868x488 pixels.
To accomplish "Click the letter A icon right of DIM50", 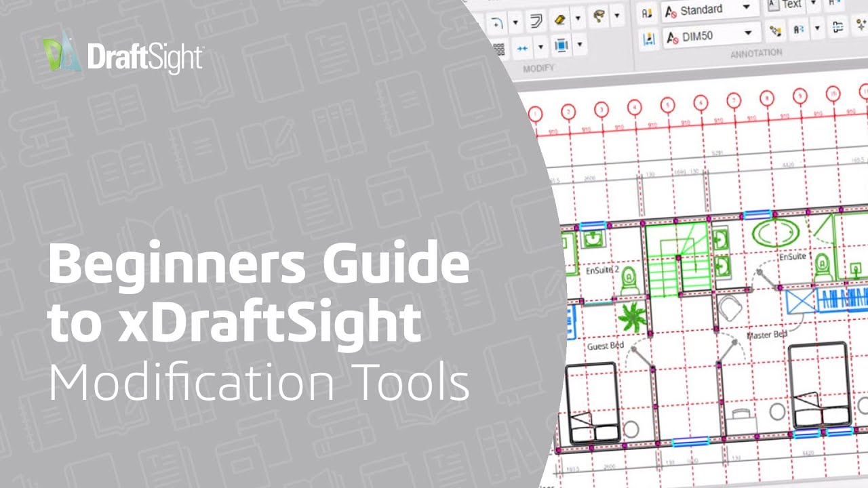I will 799,29.
